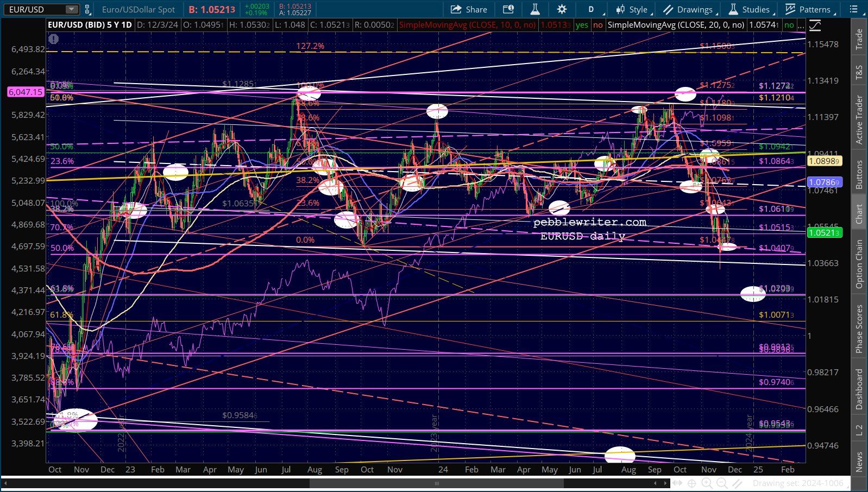Click the Drawing set: 2024-1006 label
The image size is (868, 492).
pyautogui.click(x=798, y=483)
